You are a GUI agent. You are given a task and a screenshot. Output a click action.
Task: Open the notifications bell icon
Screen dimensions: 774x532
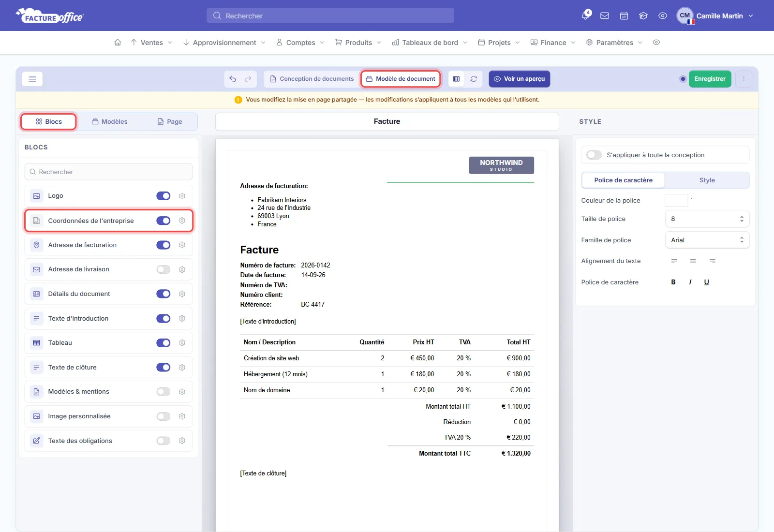click(586, 15)
